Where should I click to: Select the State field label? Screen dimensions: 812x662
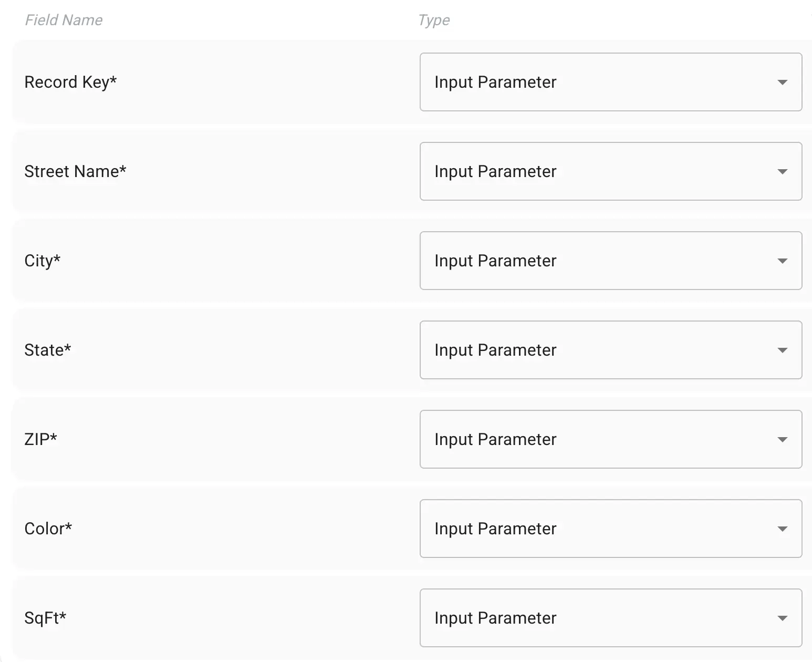[x=48, y=350]
